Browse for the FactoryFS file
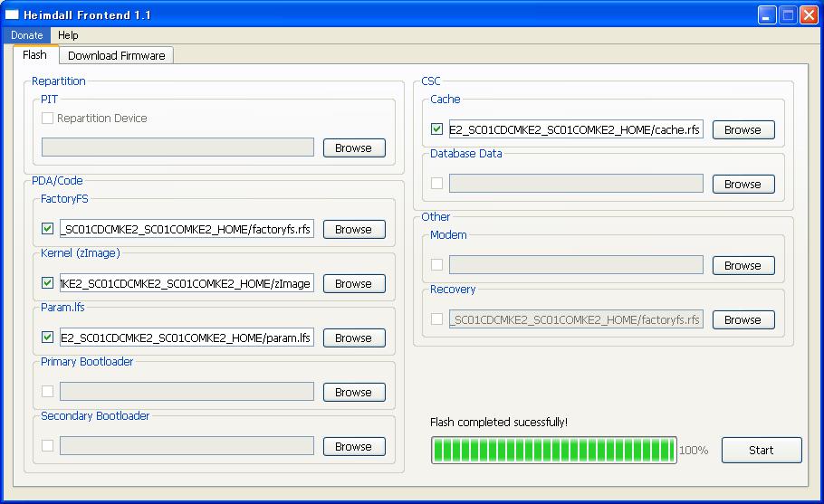Screen dimensions: 824x504 (x=354, y=230)
